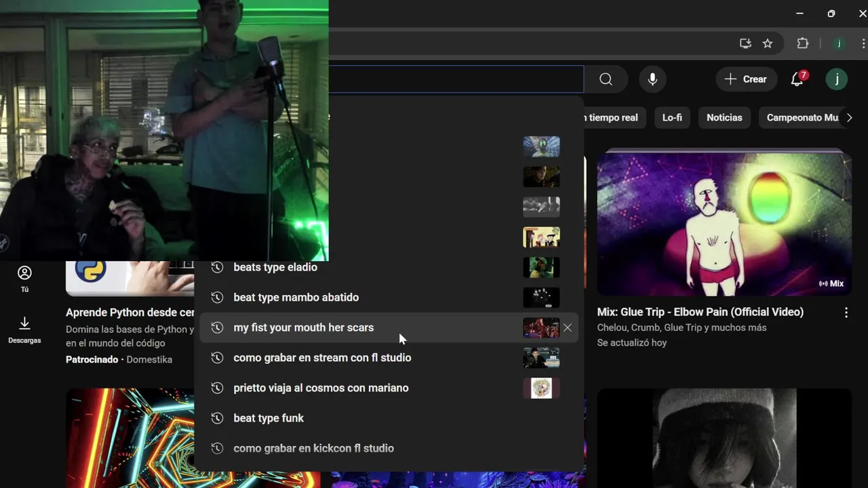This screenshot has width=868, height=488.
Task: Choose suggestion 'my fist your mouth her scars'
Action: click(x=389, y=327)
